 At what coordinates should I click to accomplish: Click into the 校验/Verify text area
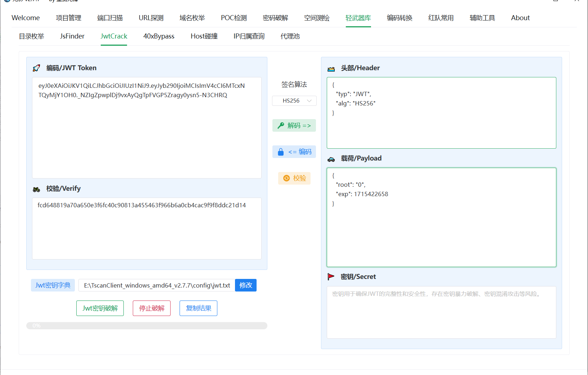[x=147, y=229]
